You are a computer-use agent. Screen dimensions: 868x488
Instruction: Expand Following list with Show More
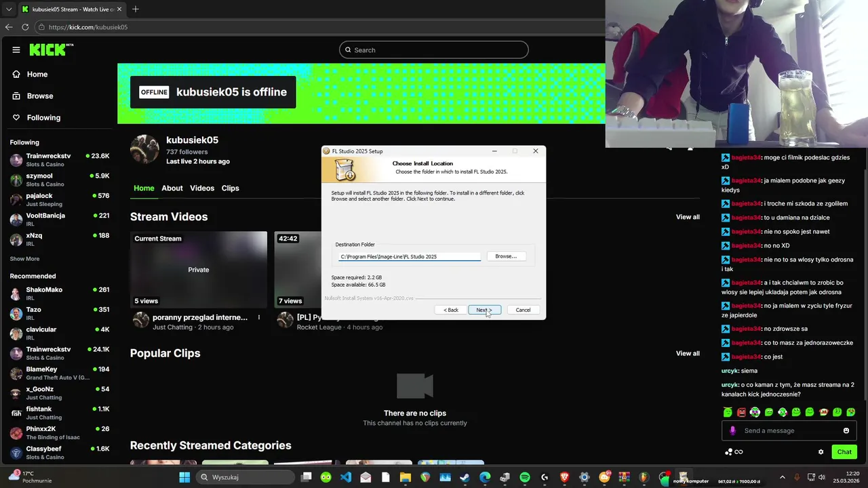(x=24, y=259)
